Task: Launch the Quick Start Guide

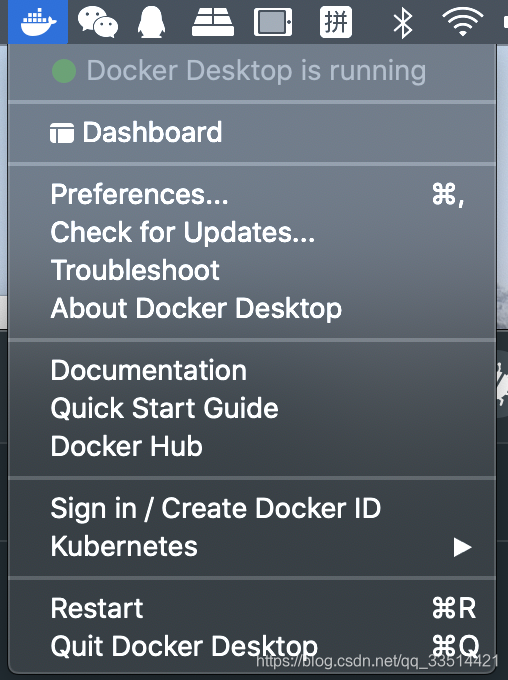Action: tap(252, 408)
